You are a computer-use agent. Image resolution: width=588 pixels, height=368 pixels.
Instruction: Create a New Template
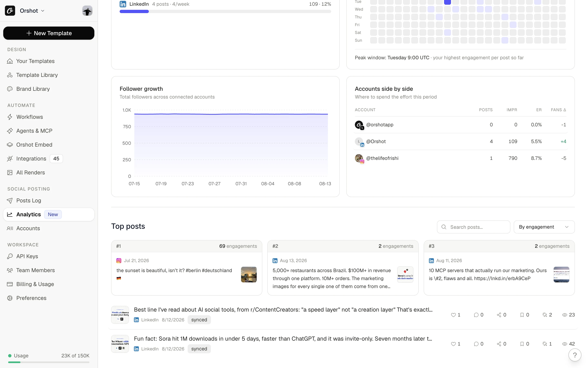pos(49,33)
